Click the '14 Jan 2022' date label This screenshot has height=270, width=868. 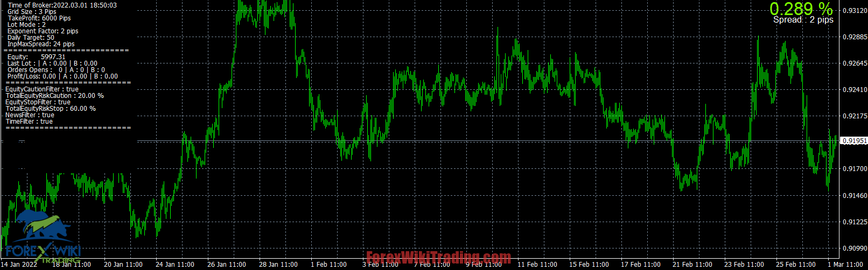19,265
